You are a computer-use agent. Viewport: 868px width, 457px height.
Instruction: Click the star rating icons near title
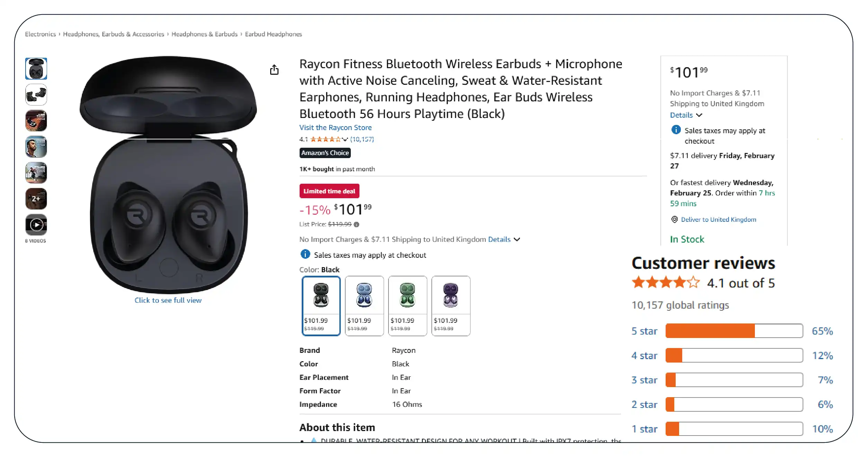pos(325,139)
